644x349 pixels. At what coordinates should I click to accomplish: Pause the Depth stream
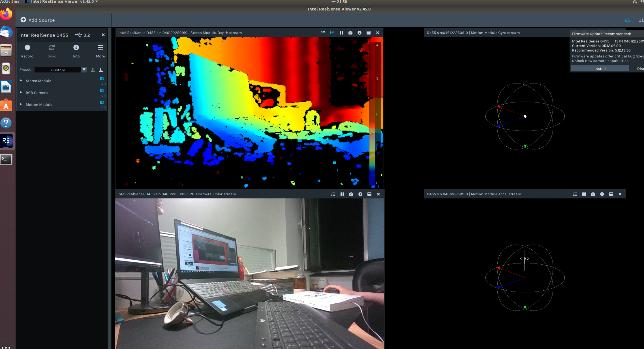click(341, 33)
